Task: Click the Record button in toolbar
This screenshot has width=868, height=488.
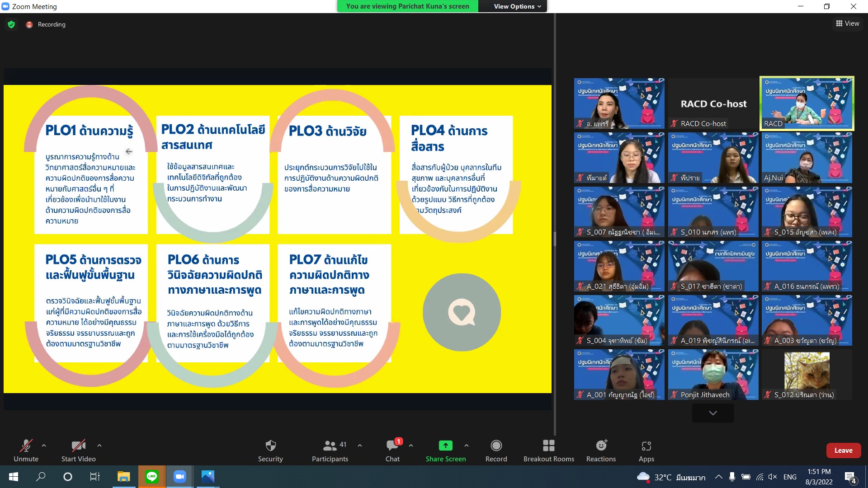Action: 496,451
